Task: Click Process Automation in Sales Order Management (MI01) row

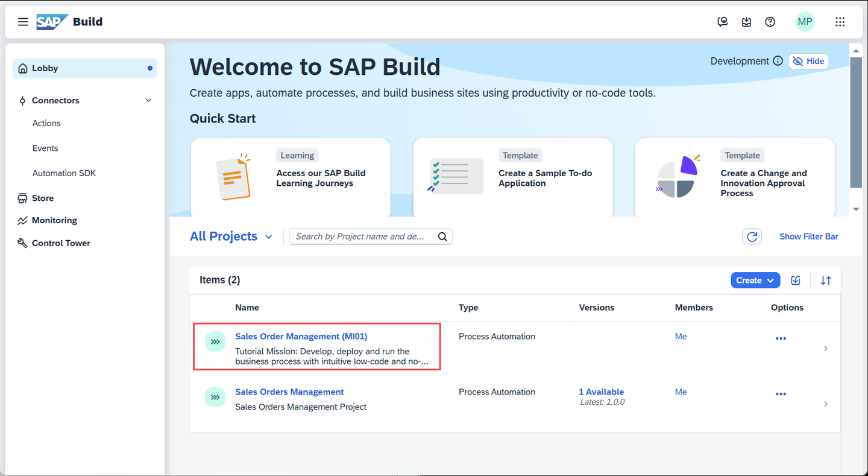Action: 497,336
